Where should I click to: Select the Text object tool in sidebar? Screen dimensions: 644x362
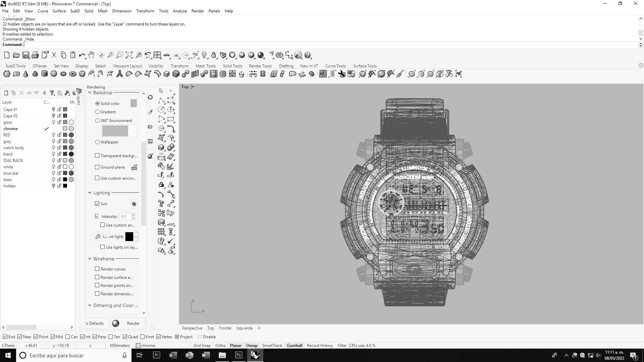pyautogui.click(x=161, y=203)
